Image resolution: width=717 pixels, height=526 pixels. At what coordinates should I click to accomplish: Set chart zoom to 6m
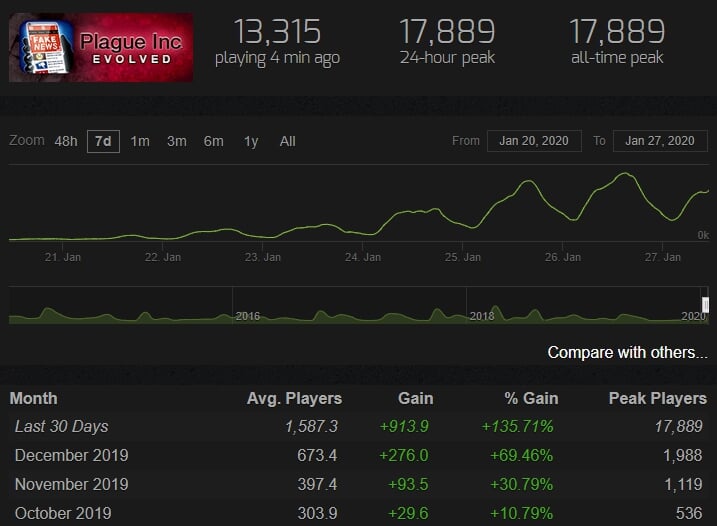click(x=214, y=141)
